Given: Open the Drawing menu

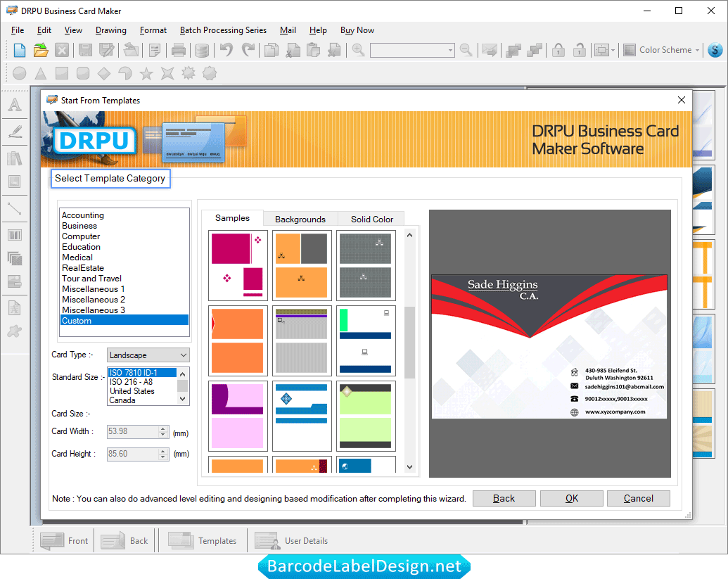Looking at the screenshot, I should 111,30.
